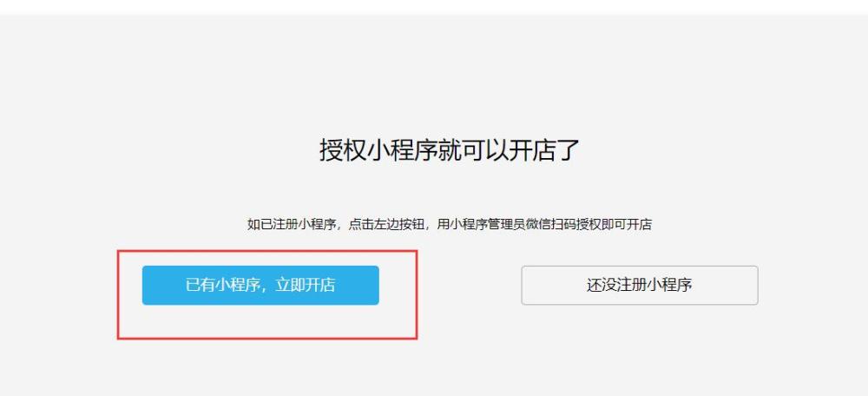Click the blue 已有小程序，立即开店 button
The width and height of the screenshot is (868, 396).
pos(260,285)
